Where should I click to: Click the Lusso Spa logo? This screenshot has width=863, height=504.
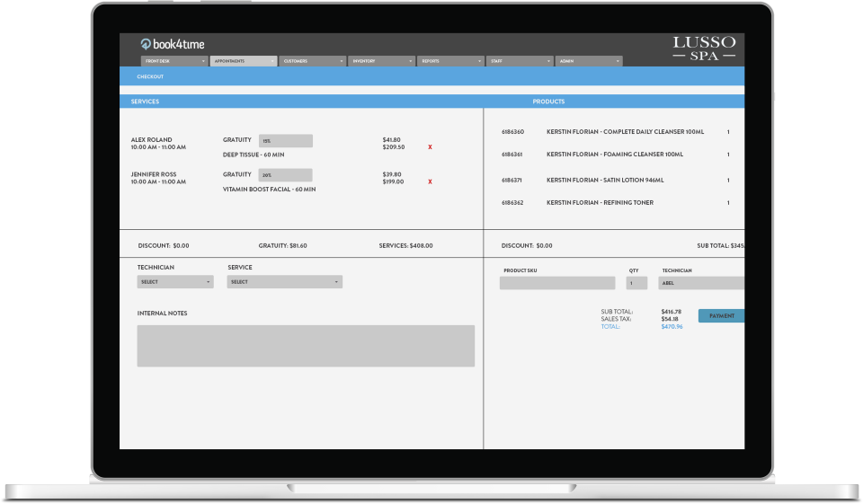pos(704,49)
